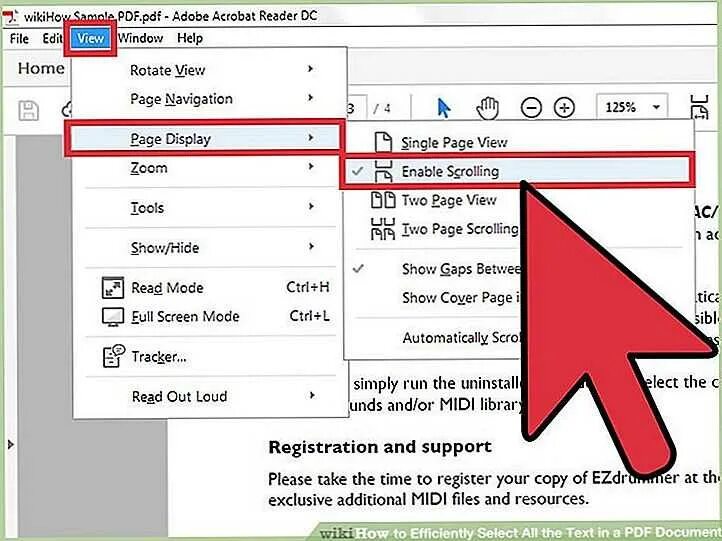Click the Two Page View icon

(x=383, y=200)
